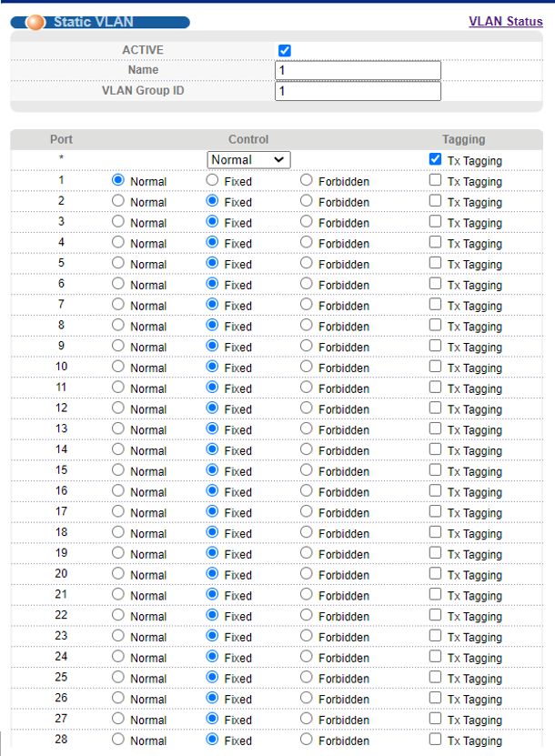Select Forbidden for port 4
Image resolution: width=555 pixels, height=756 pixels.
[307, 242]
